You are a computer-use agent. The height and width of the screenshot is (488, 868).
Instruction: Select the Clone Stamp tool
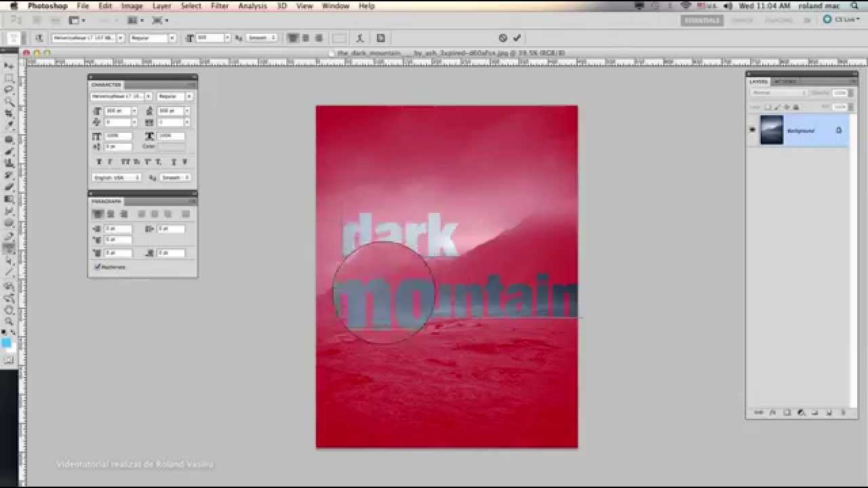(x=9, y=163)
